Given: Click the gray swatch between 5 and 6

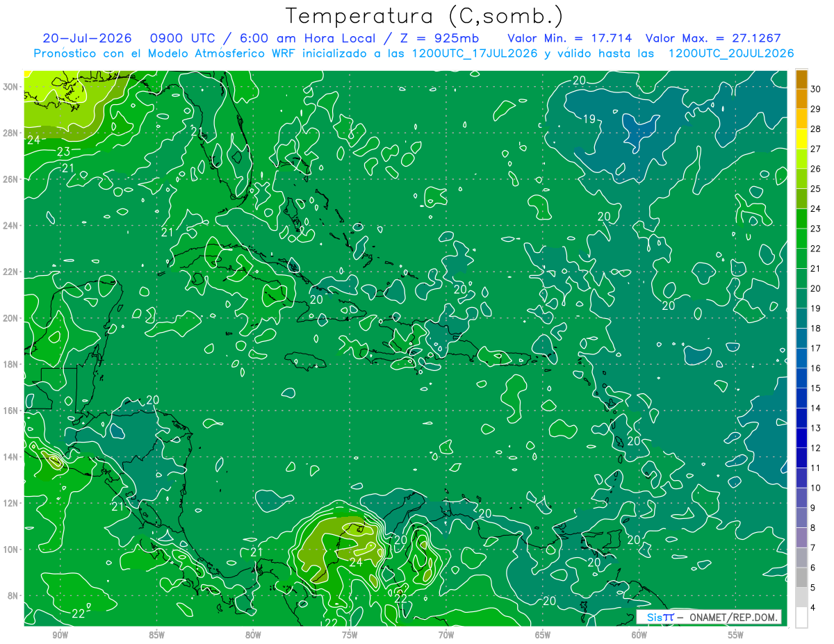Looking at the screenshot, I should tap(801, 578).
